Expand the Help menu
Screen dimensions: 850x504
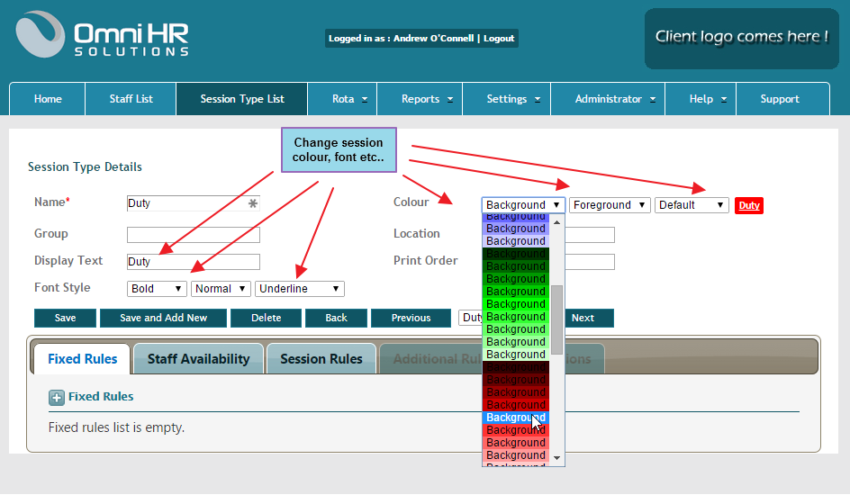pos(701,99)
